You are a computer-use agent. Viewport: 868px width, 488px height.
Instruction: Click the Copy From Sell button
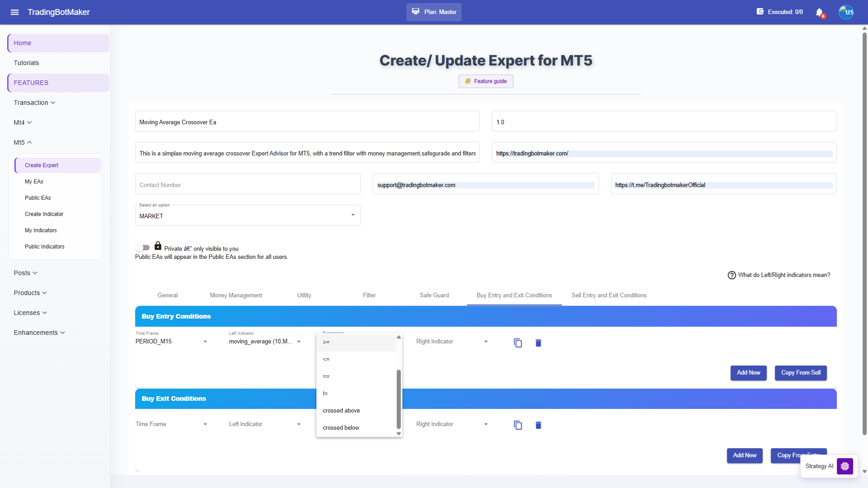pos(801,373)
